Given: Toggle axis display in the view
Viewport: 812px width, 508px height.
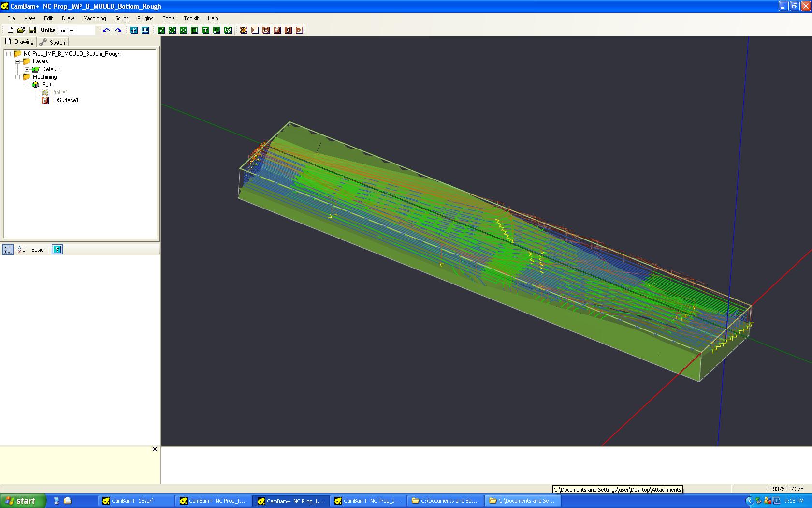Looking at the screenshot, I should [134, 30].
